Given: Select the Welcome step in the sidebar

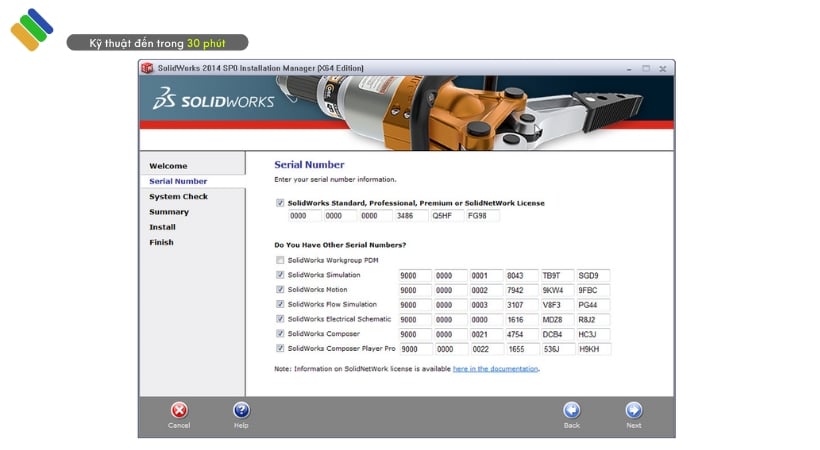Looking at the screenshot, I should pyautogui.click(x=168, y=166).
